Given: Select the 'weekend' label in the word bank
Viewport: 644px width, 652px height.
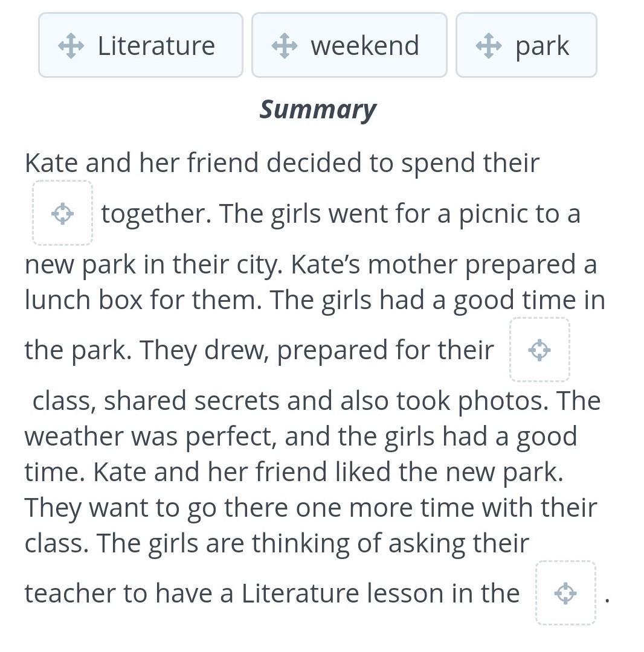Looking at the screenshot, I should [x=364, y=46].
